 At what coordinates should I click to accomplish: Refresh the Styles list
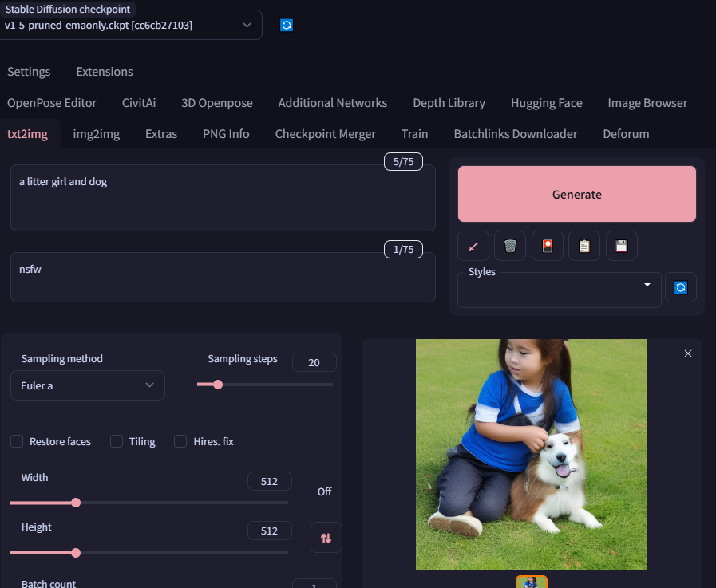point(680,287)
